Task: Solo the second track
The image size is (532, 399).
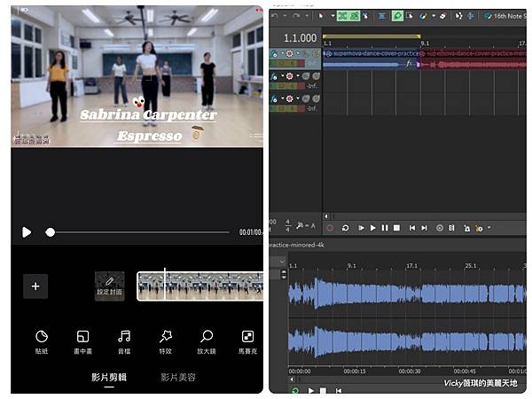Action: (316, 76)
